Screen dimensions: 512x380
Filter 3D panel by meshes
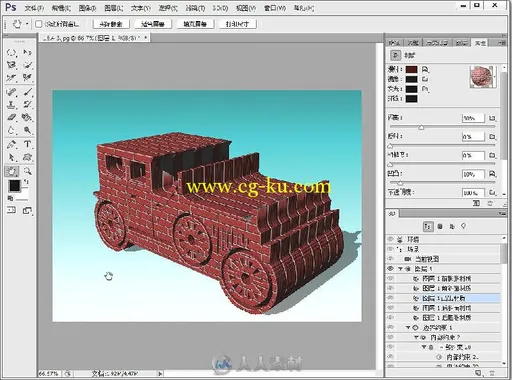[440, 226]
